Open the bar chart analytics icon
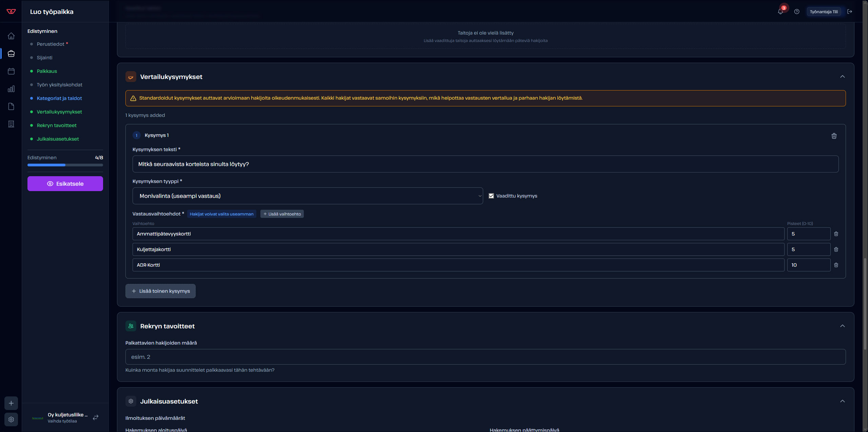Screen dimensions: 868x432 point(11,89)
